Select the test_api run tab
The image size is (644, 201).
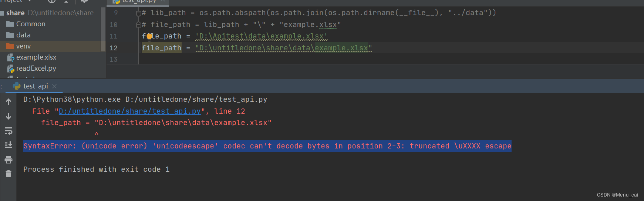pos(35,86)
